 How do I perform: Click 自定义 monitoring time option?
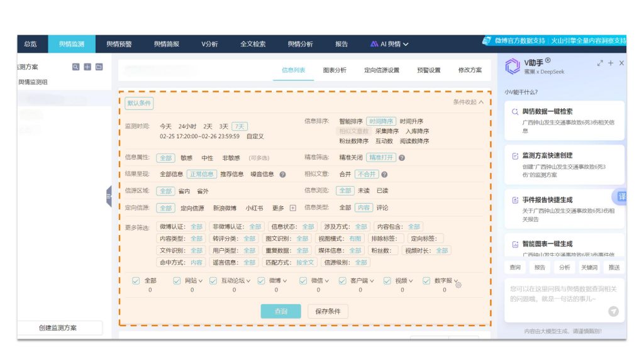255,136
